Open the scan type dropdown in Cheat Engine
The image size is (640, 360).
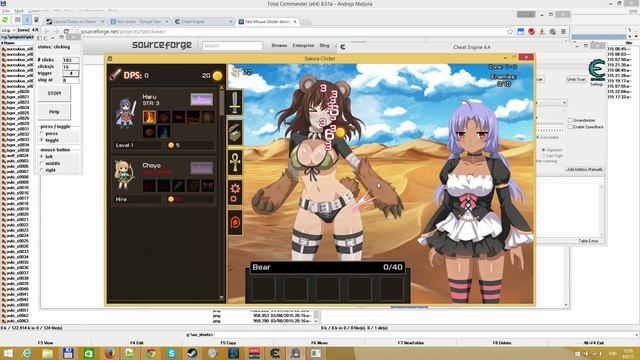tap(564, 102)
